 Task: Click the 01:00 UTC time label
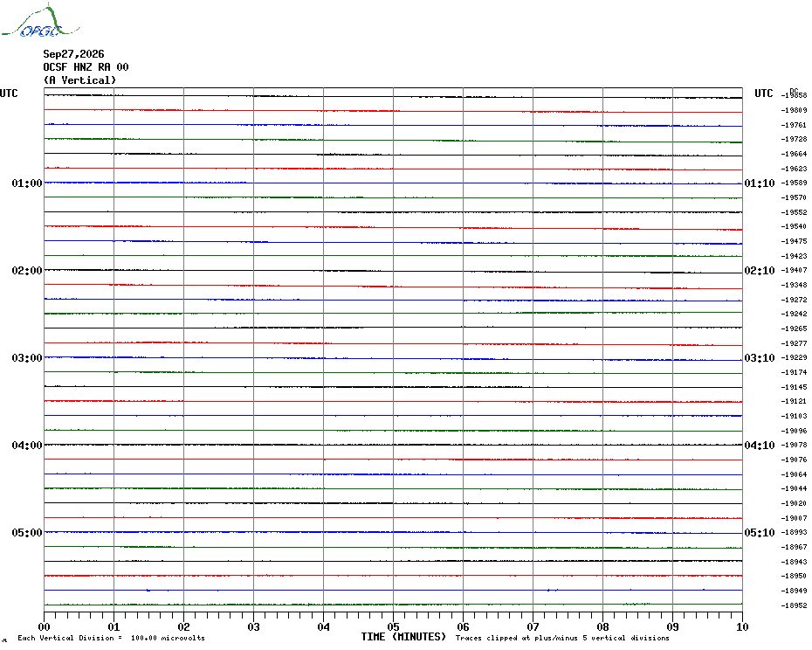click(27, 183)
